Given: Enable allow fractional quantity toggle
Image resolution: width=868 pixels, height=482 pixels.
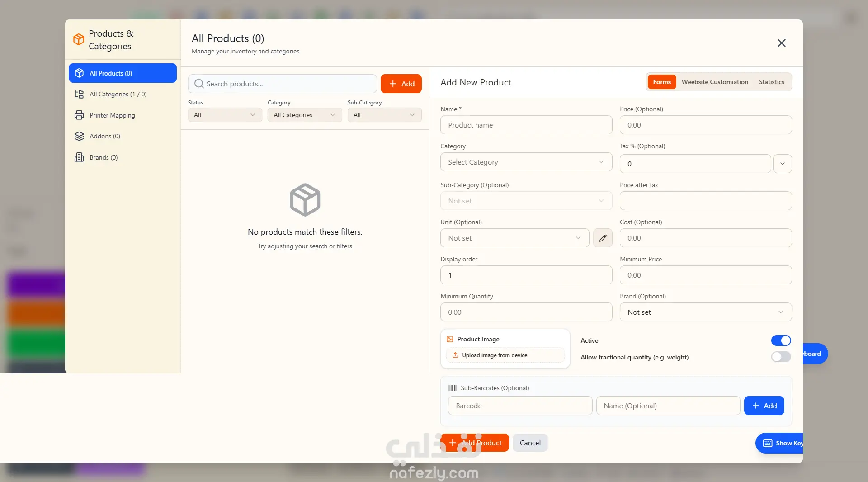Looking at the screenshot, I should (781, 357).
